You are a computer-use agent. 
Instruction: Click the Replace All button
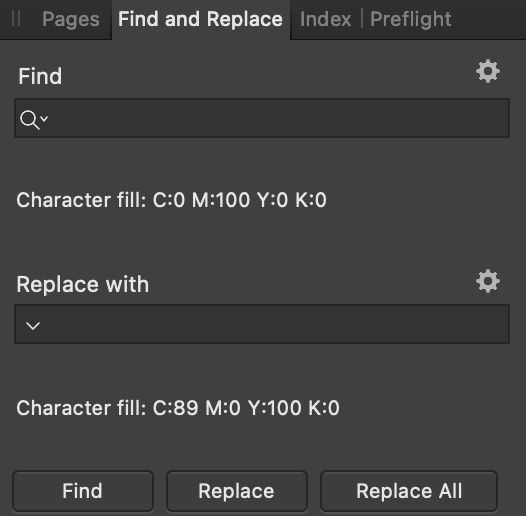pos(409,491)
